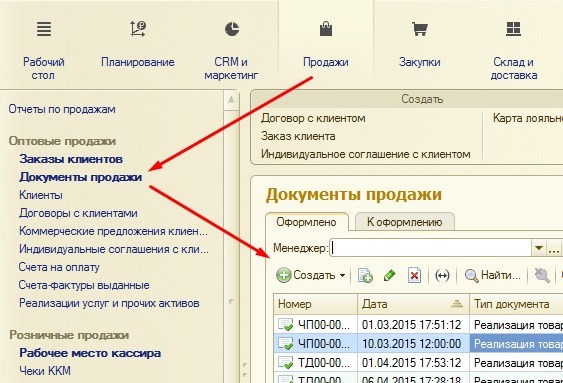563x383 pixels.
Task: Click document icon in 10.03.2015 row
Action: [x=286, y=344]
